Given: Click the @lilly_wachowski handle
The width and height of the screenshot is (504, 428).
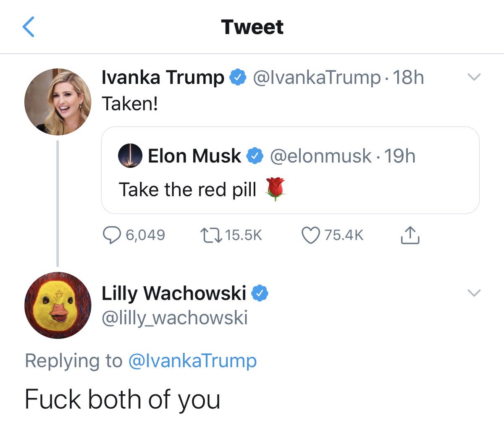Looking at the screenshot, I should coord(175,318).
